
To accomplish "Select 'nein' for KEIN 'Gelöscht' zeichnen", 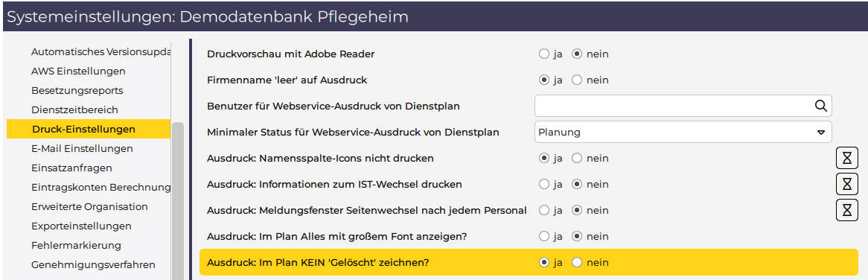I will (577, 262).
